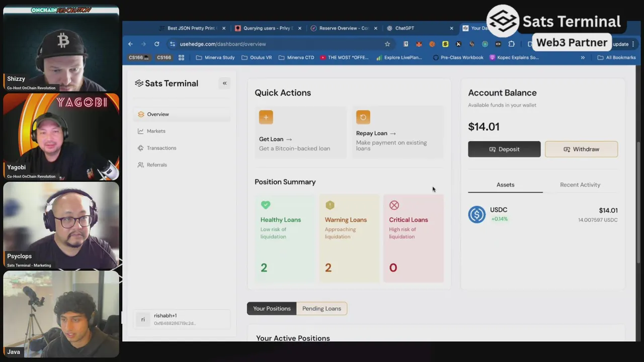Select the Healthy Loans card
Viewport: 644px width, 362px height.
(x=285, y=238)
